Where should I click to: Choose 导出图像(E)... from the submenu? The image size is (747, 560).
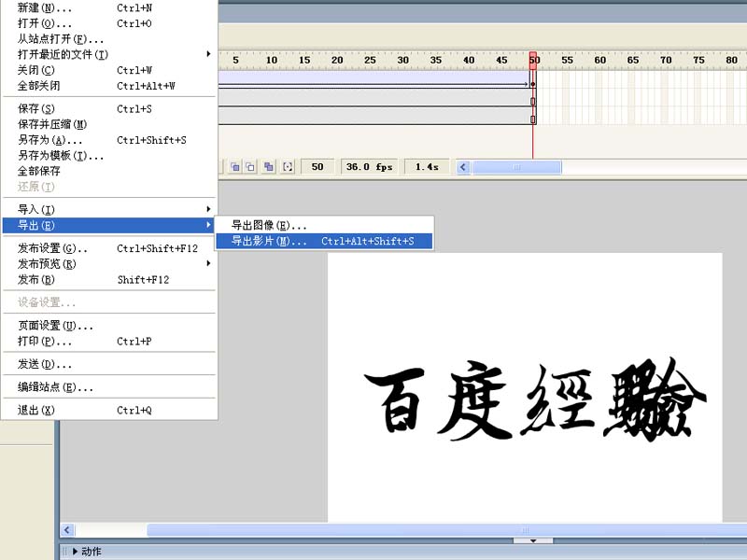[324, 225]
